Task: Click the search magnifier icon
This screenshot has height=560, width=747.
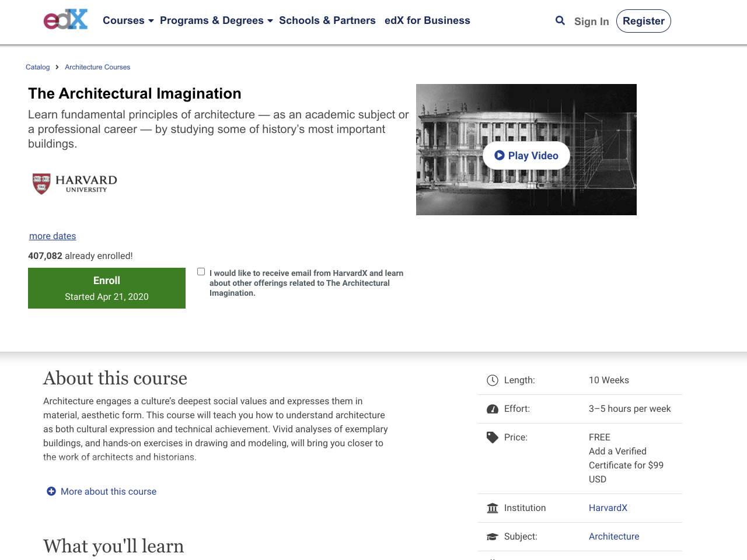Action: [x=560, y=20]
